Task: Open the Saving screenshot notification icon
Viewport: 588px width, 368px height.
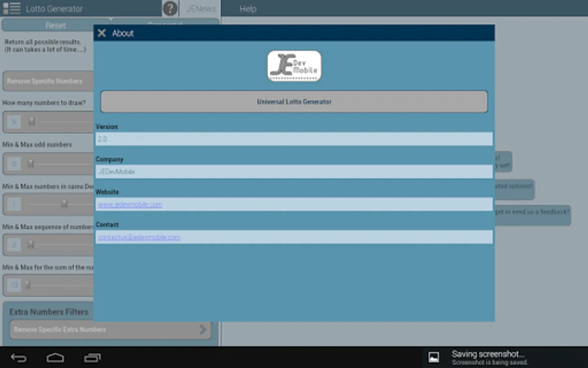Action: (434, 357)
